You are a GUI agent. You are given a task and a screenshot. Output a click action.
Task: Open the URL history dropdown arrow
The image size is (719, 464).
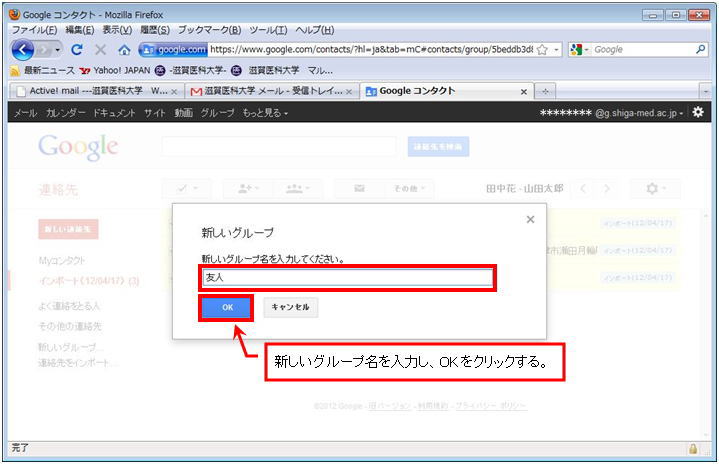click(556, 50)
